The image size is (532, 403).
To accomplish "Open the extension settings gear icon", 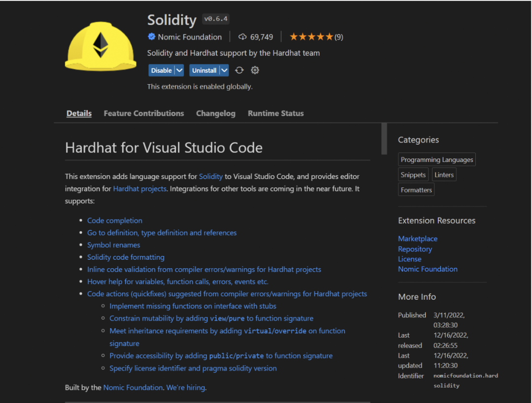I will [255, 70].
